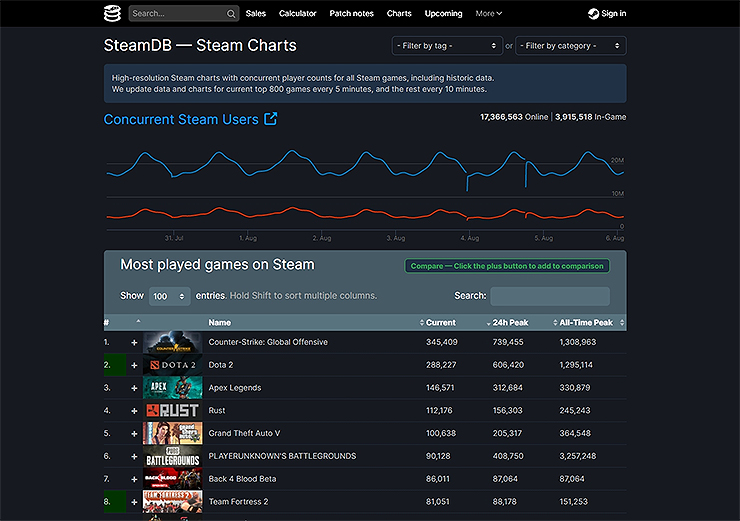Add Counter-Strike: Global Offensive to comparison
Viewport: 740px width, 521px height.
(x=134, y=343)
